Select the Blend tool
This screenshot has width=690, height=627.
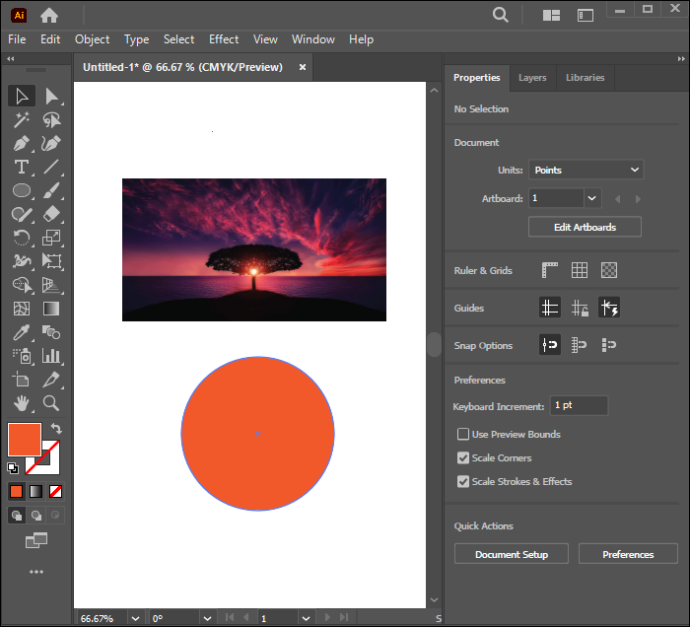pyautogui.click(x=51, y=333)
